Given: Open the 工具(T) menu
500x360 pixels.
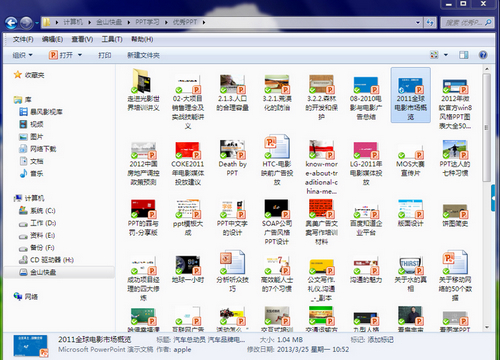Looking at the screenshot, I should (112, 39).
